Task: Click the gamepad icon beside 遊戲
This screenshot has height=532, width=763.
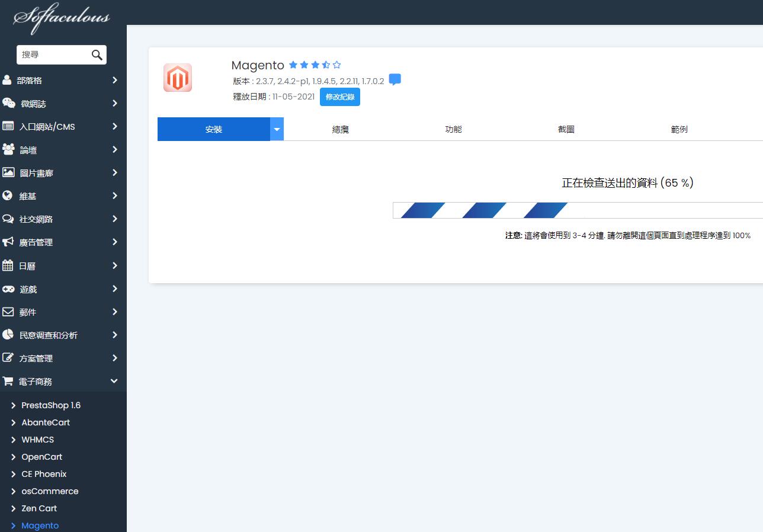Action: pyautogui.click(x=8, y=289)
